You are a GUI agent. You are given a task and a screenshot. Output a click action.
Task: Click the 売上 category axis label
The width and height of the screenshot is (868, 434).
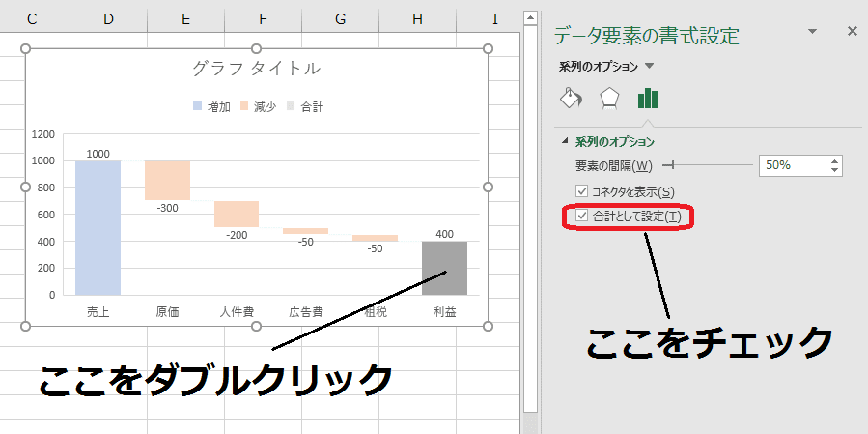pyautogui.click(x=98, y=312)
